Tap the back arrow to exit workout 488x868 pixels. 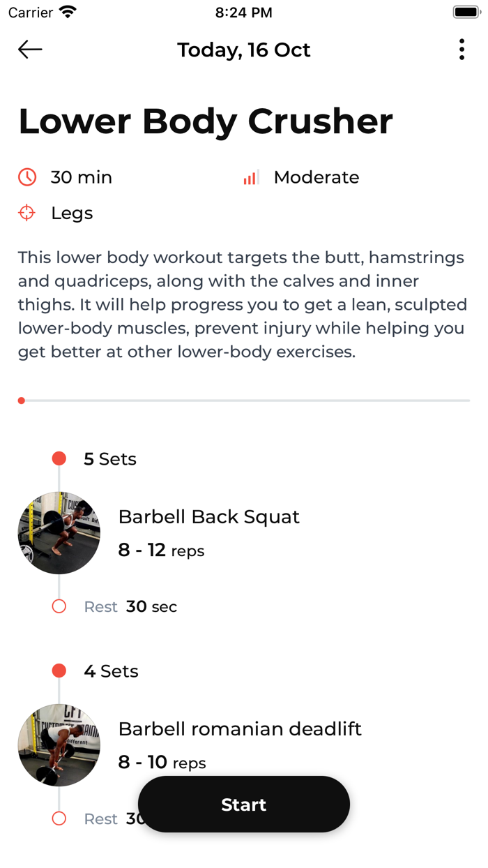pos(29,50)
